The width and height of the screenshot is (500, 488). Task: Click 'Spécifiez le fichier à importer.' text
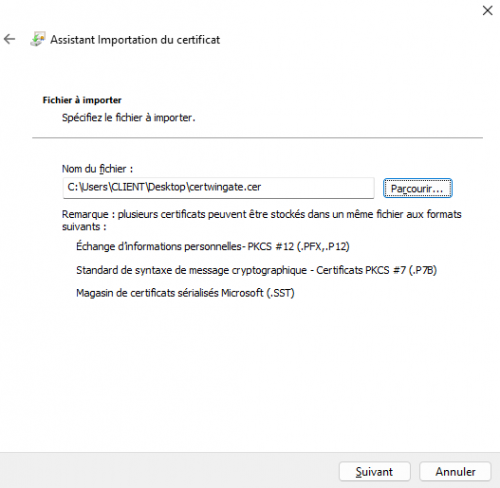point(129,118)
